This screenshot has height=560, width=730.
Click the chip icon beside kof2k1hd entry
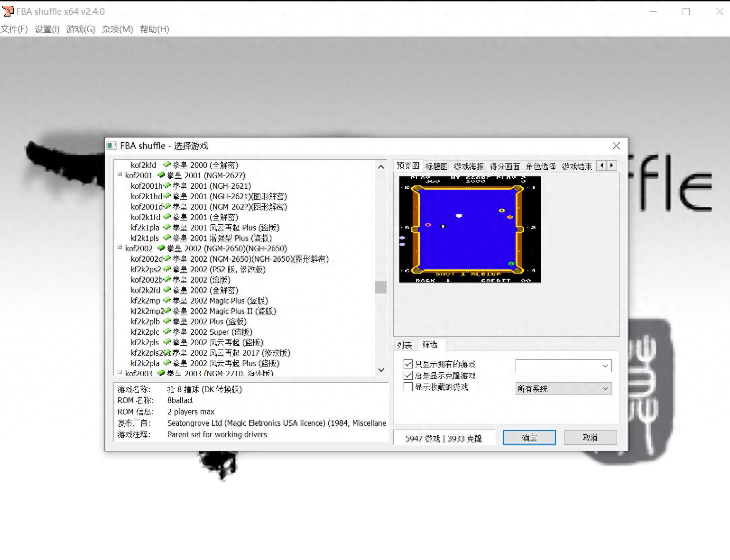[167, 196]
